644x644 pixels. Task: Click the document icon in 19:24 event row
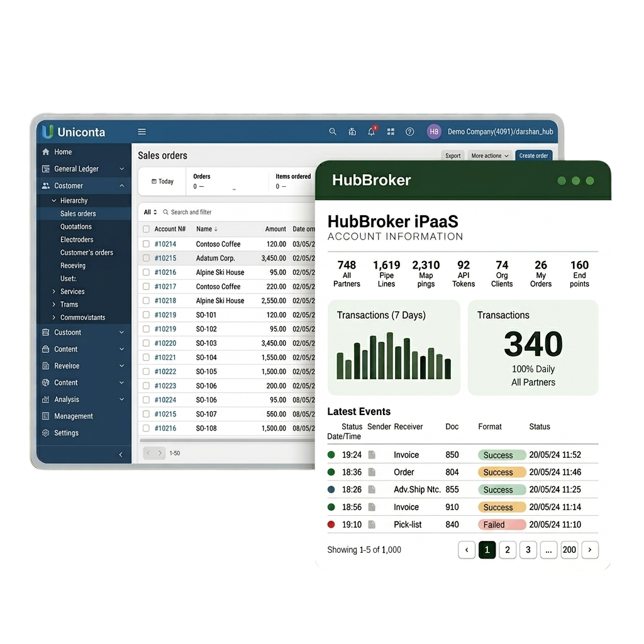click(x=372, y=455)
